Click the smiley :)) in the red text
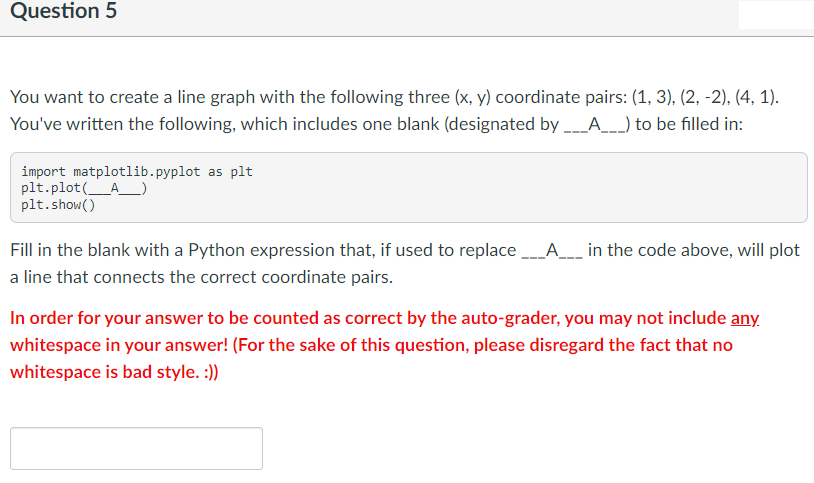The height and width of the screenshot is (483, 814). point(211,372)
